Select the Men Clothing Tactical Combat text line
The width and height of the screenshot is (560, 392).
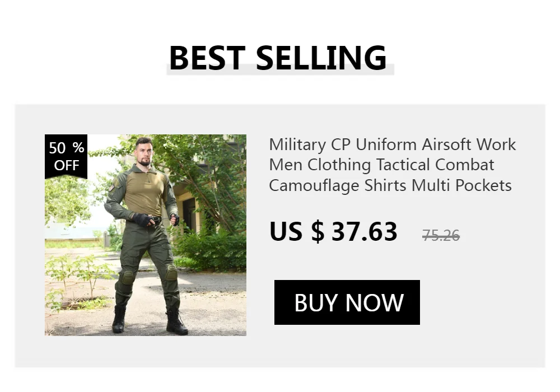[x=381, y=165]
